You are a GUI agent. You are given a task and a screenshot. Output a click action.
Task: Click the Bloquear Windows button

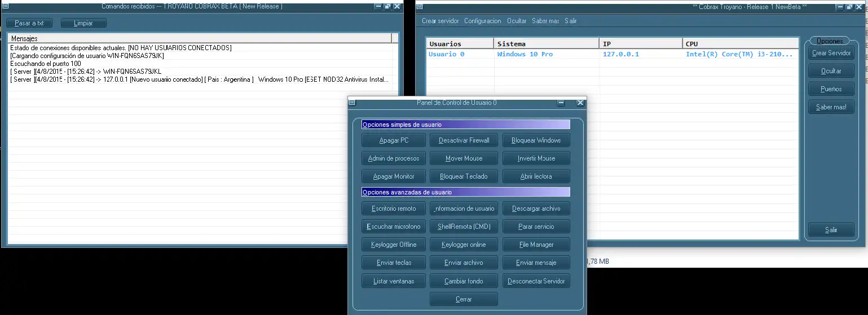[536, 140]
